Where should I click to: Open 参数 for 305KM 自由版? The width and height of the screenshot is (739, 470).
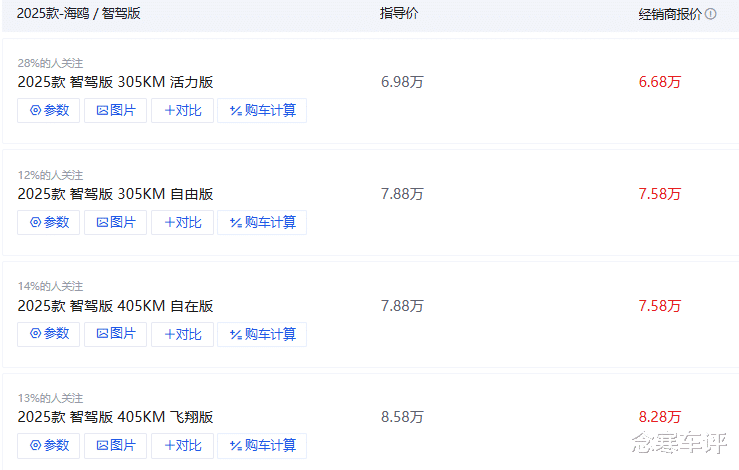pyautogui.click(x=48, y=222)
